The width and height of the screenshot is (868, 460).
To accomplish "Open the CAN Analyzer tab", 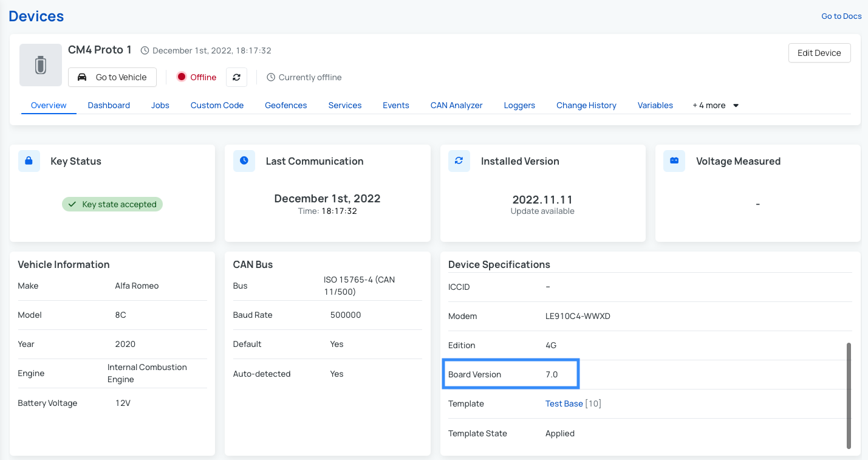I will coord(457,105).
